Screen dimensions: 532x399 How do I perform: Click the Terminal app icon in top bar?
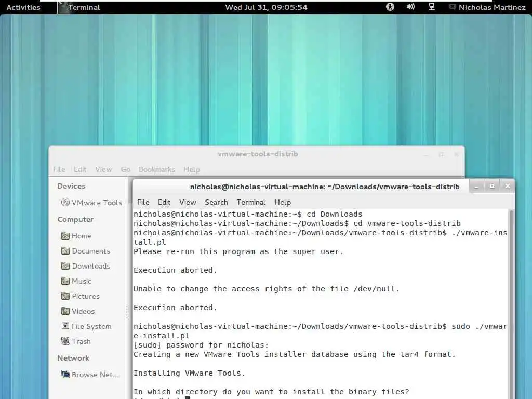(x=62, y=7)
